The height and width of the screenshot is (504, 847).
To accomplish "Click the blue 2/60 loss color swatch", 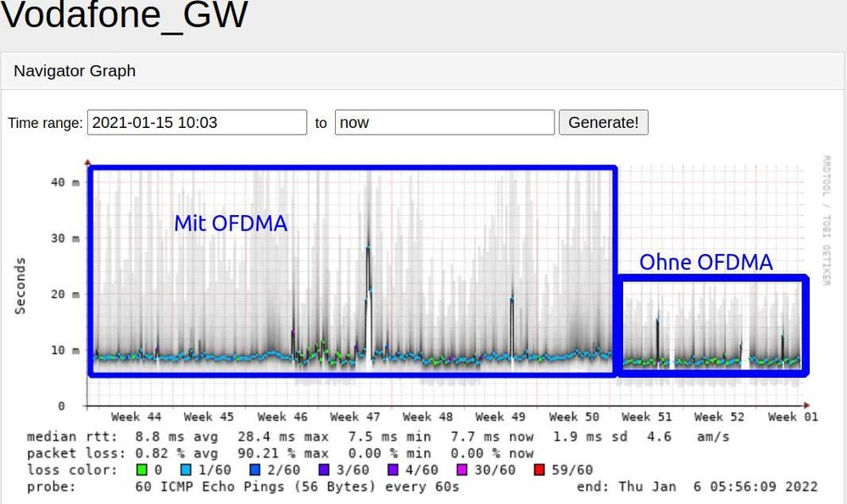I will 255,470.
